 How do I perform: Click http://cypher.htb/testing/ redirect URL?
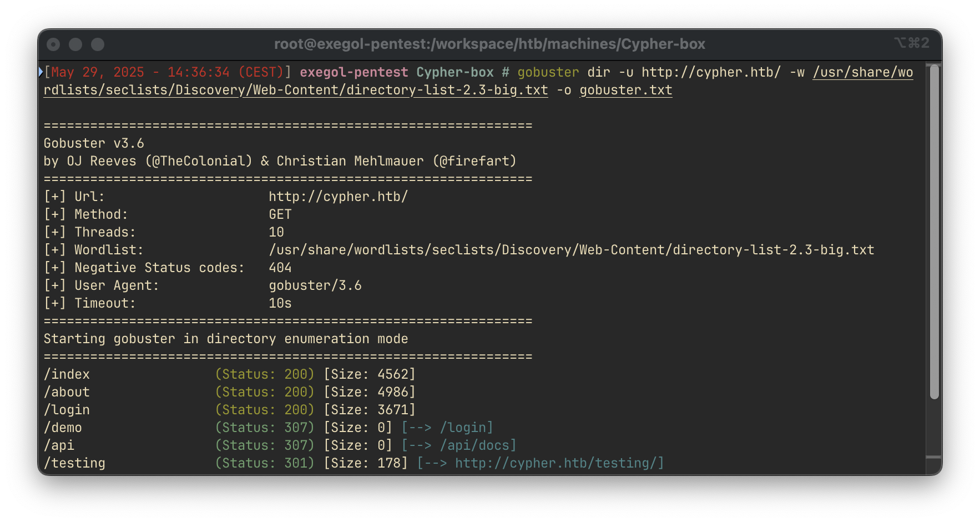pyautogui.click(x=556, y=463)
